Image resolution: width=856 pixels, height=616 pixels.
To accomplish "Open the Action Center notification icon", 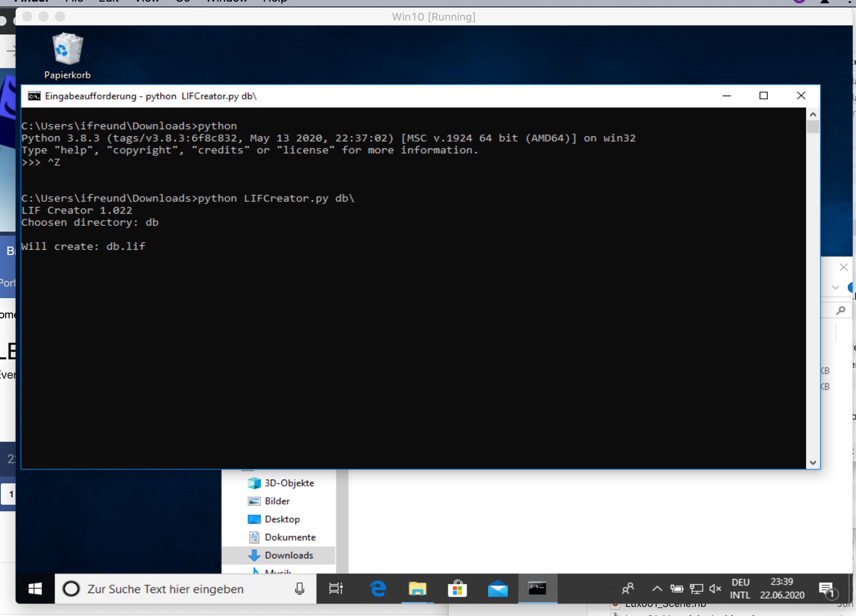I will tap(826, 588).
